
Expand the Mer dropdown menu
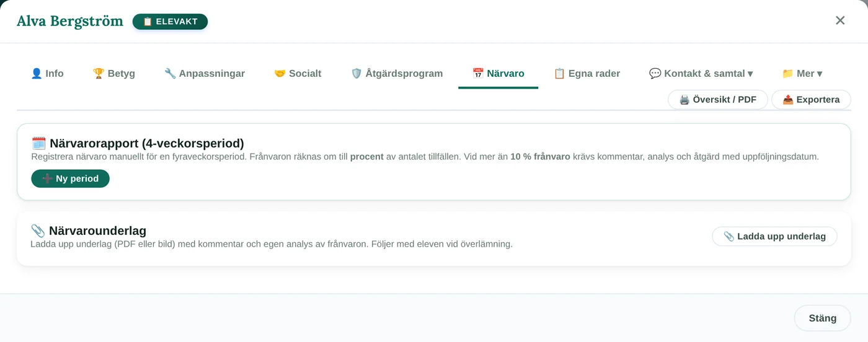tap(802, 73)
